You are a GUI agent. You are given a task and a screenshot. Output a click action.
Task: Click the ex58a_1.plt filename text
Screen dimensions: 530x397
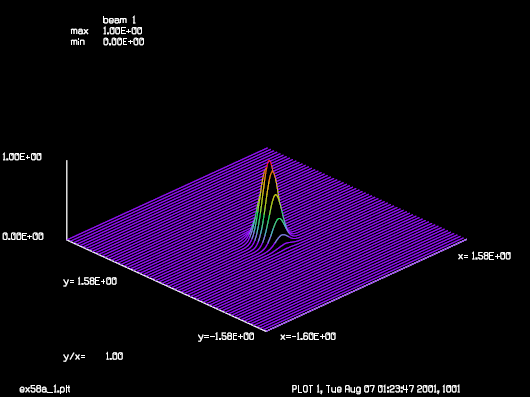pos(45,389)
